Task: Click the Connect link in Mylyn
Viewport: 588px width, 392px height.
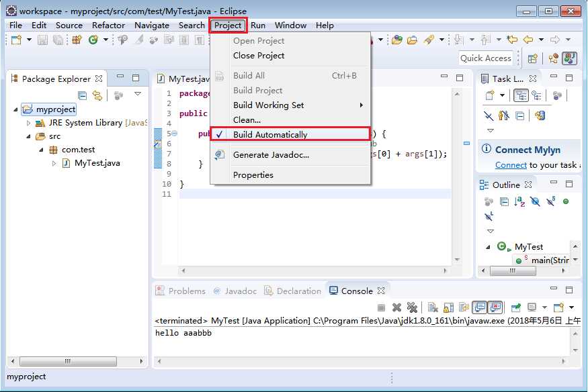Action: [x=511, y=165]
